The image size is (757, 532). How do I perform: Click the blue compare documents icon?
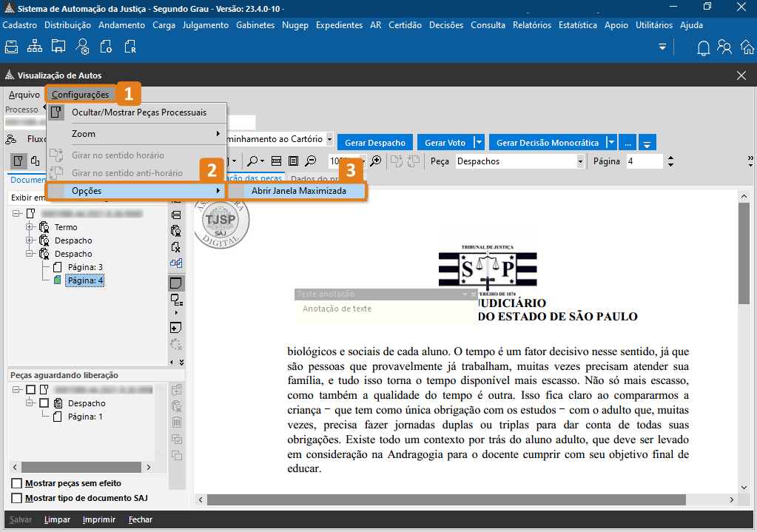pyautogui.click(x=176, y=263)
